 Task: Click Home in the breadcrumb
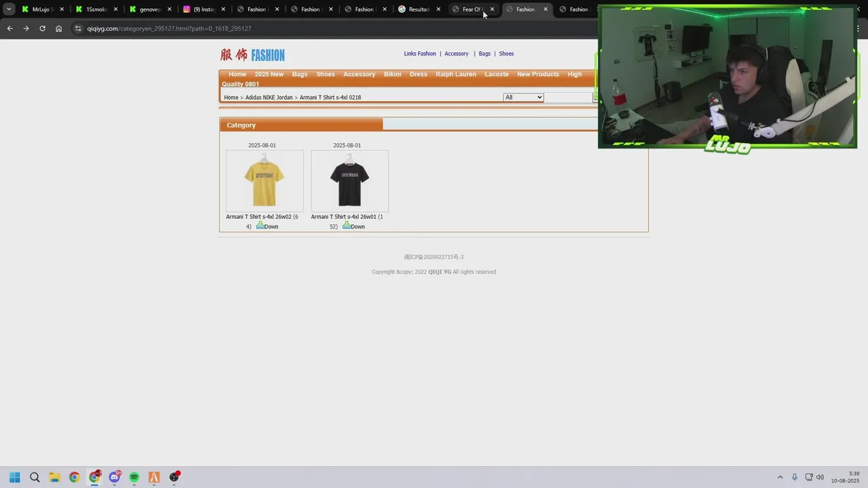click(231, 98)
